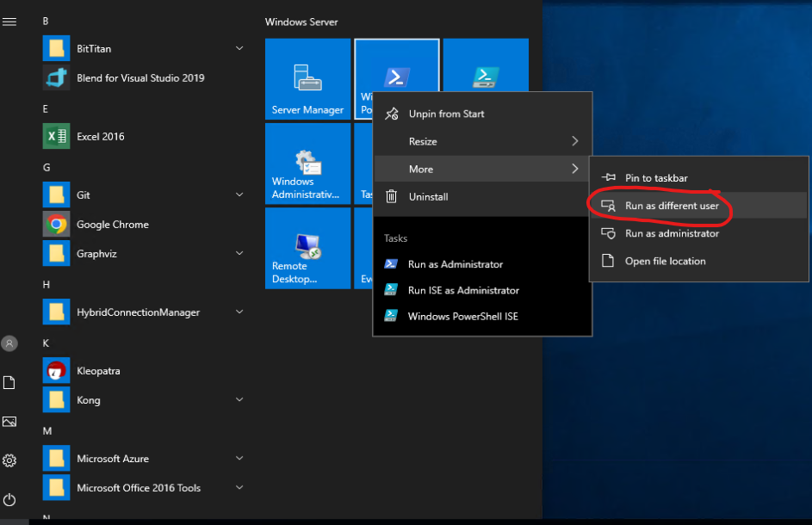Click the Windows Server group header
This screenshot has height=525, width=812.
pyautogui.click(x=301, y=22)
